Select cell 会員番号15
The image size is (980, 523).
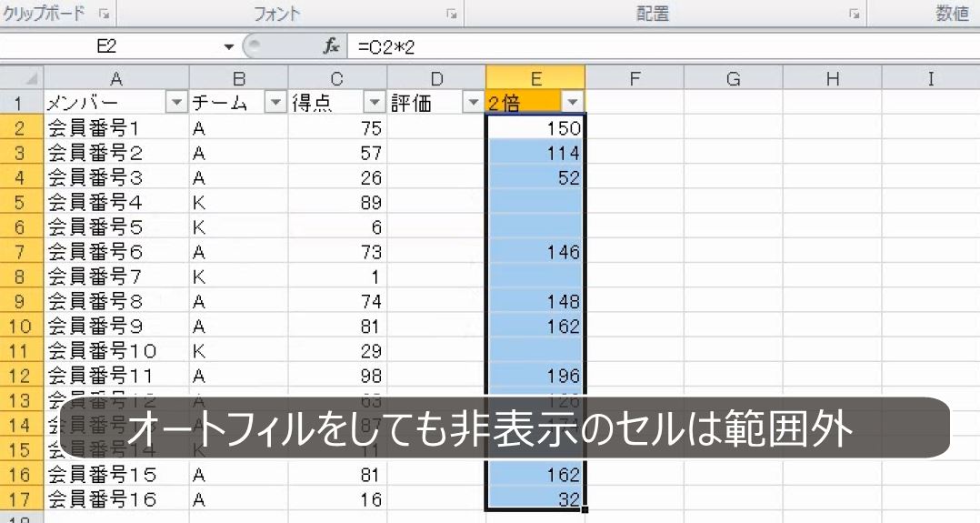click(116, 474)
